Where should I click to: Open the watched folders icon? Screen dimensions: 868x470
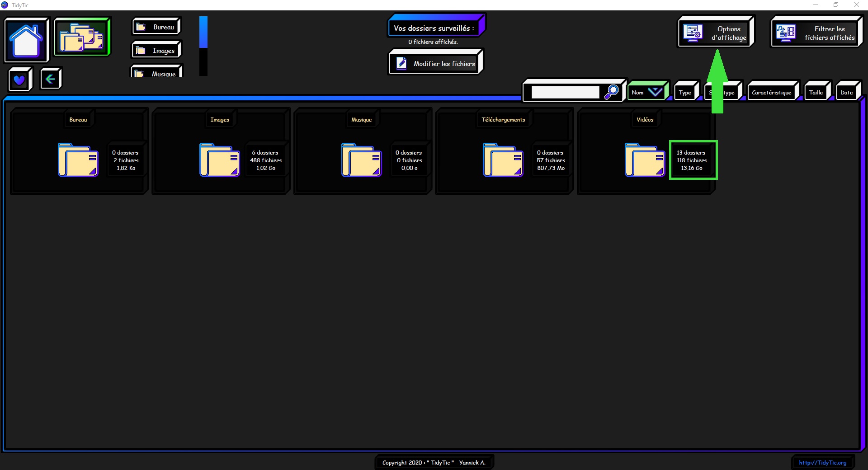click(x=82, y=37)
